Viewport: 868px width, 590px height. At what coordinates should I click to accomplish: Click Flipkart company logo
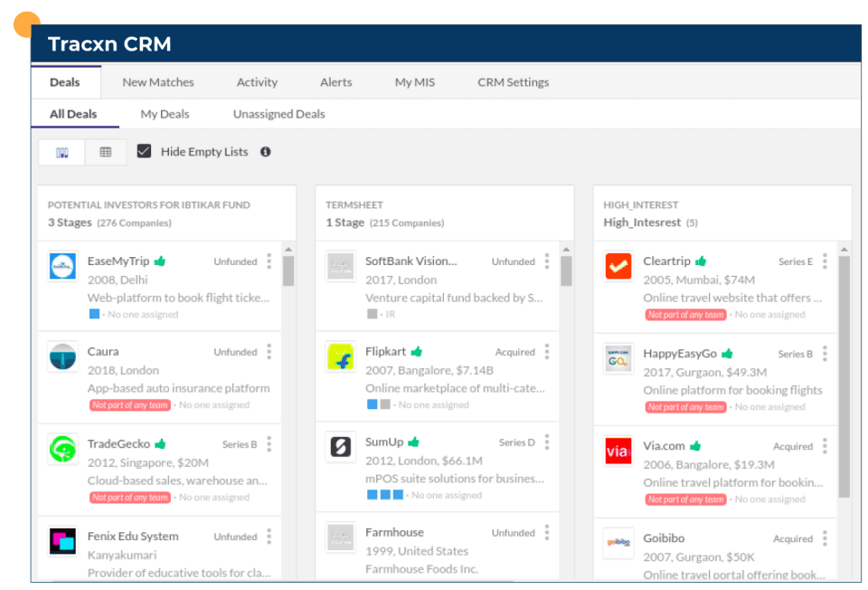tap(341, 357)
